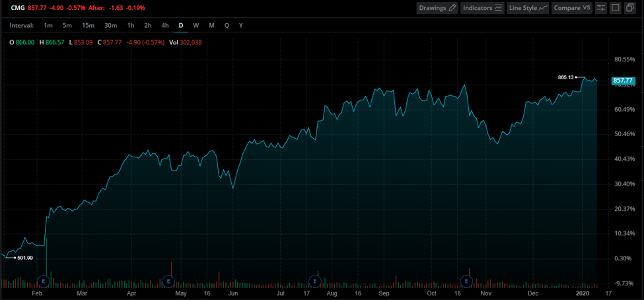The width and height of the screenshot is (644, 300).
Task: Click the 80.55% axis label
Action: [624, 59]
